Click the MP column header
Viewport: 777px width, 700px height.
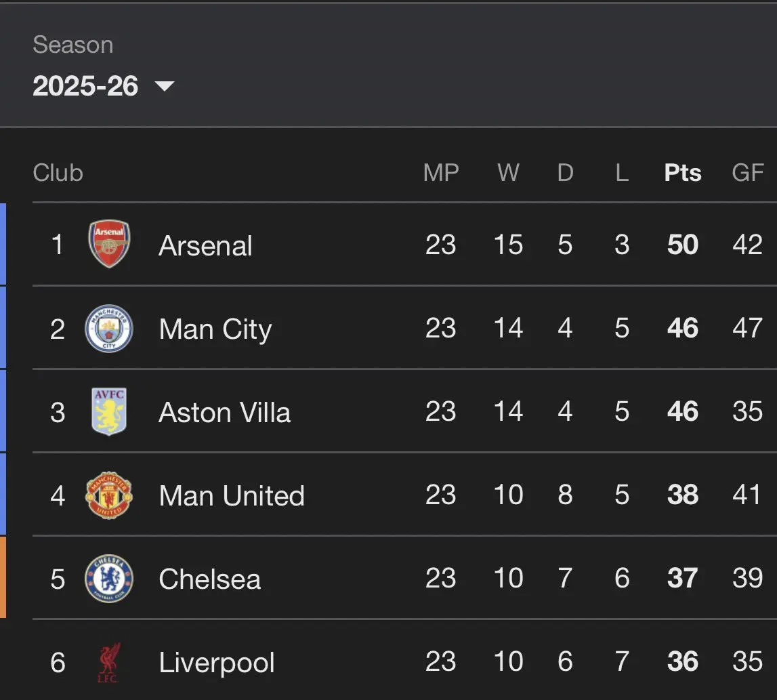coord(441,173)
